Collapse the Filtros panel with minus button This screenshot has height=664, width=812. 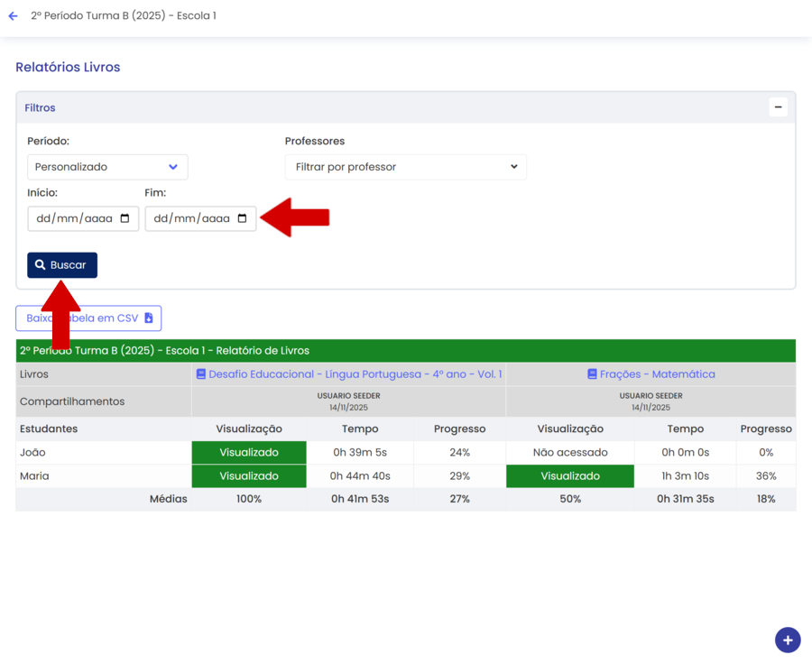coord(778,107)
